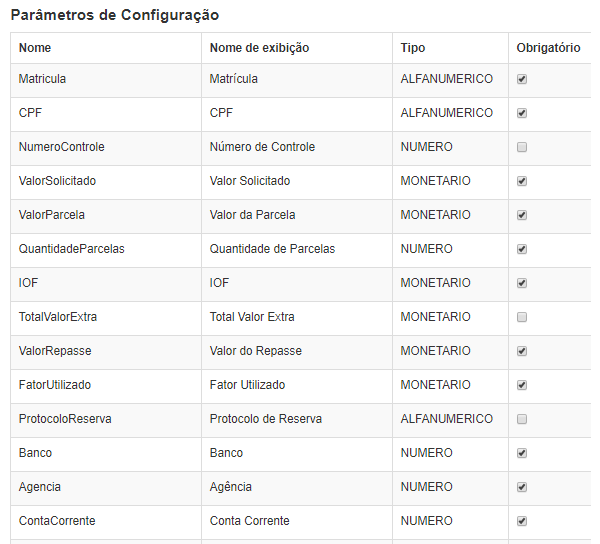Enable the ProtocoloReserva required checkbox
600x544 pixels.
point(522,419)
